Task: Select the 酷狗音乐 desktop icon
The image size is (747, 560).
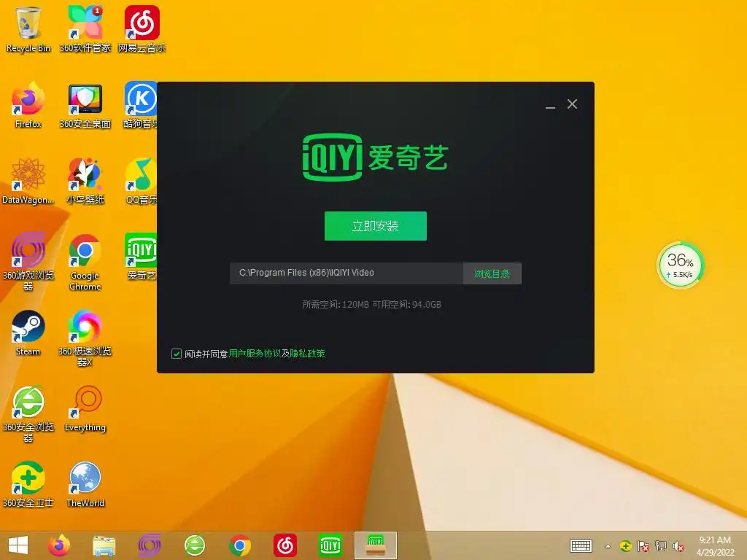Action: pyautogui.click(x=140, y=105)
